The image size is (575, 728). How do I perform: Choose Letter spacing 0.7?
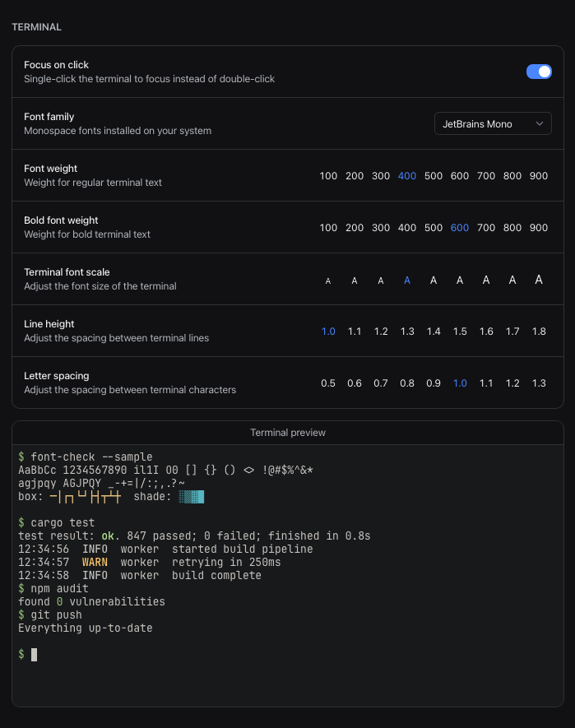[x=381, y=383]
